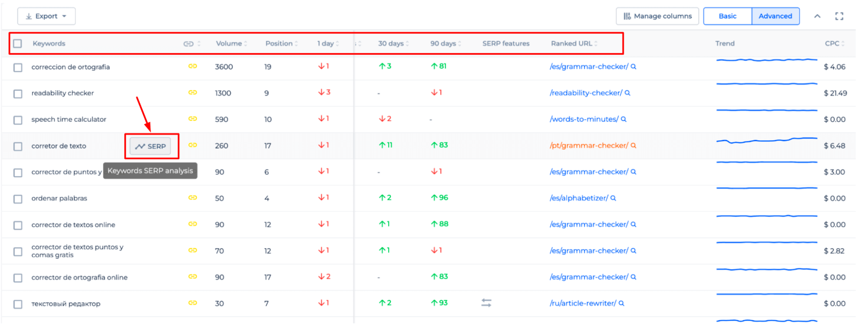Viewport: 868px width, 329px height.
Task: Click magnifier for 'corrector de textos online' URL
Action: click(x=634, y=224)
